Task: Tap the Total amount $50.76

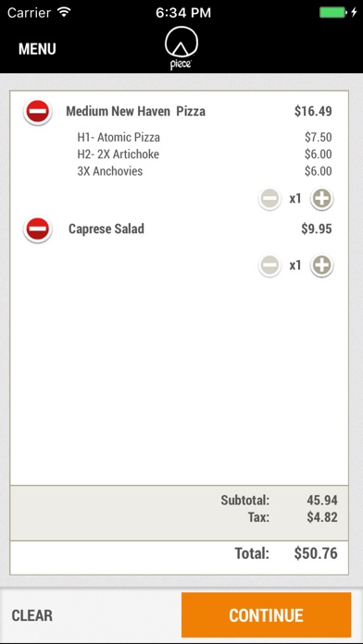Action: (x=316, y=553)
